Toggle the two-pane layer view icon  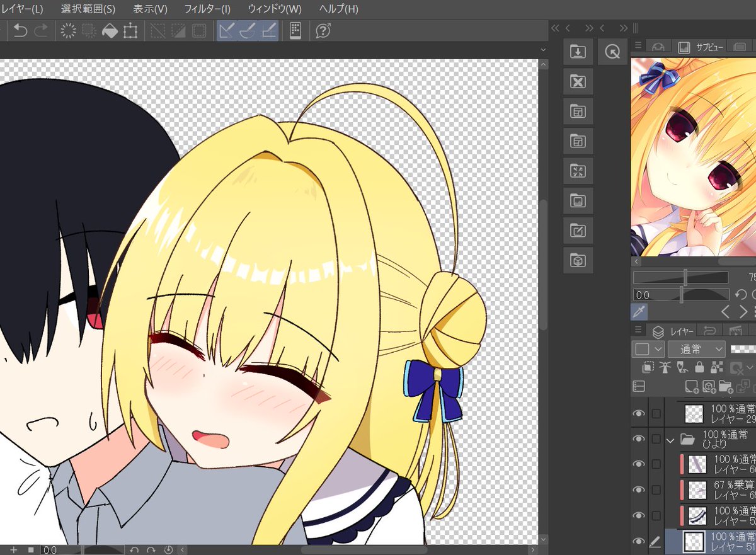pyautogui.click(x=639, y=386)
